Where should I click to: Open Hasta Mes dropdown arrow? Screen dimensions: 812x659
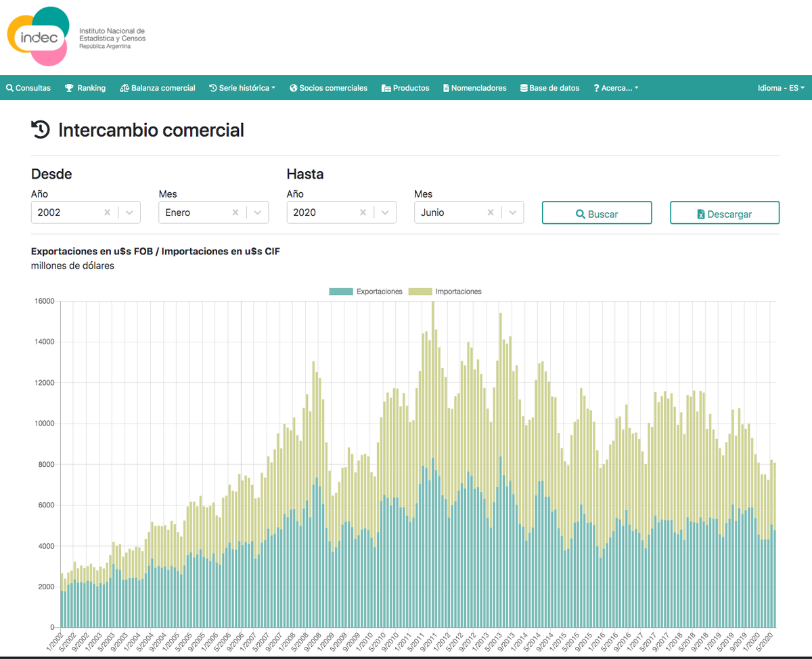coord(513,212)
